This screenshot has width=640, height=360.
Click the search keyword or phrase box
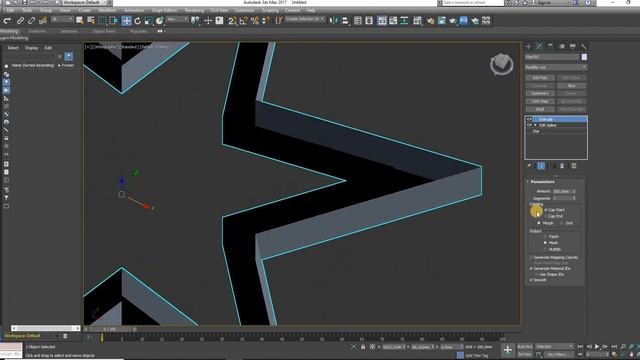473,2
